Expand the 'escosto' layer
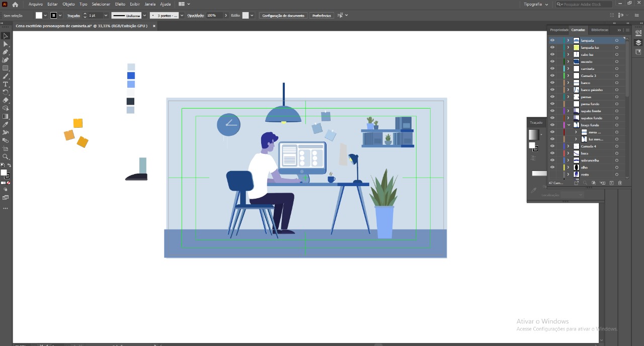 pyautogui.click(x=568, y=61)
